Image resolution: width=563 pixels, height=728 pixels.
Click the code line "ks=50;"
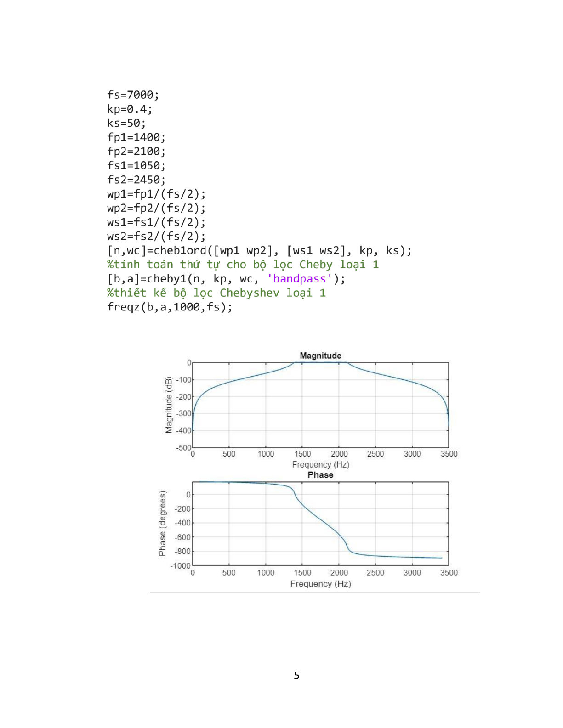tap(126, 124)
